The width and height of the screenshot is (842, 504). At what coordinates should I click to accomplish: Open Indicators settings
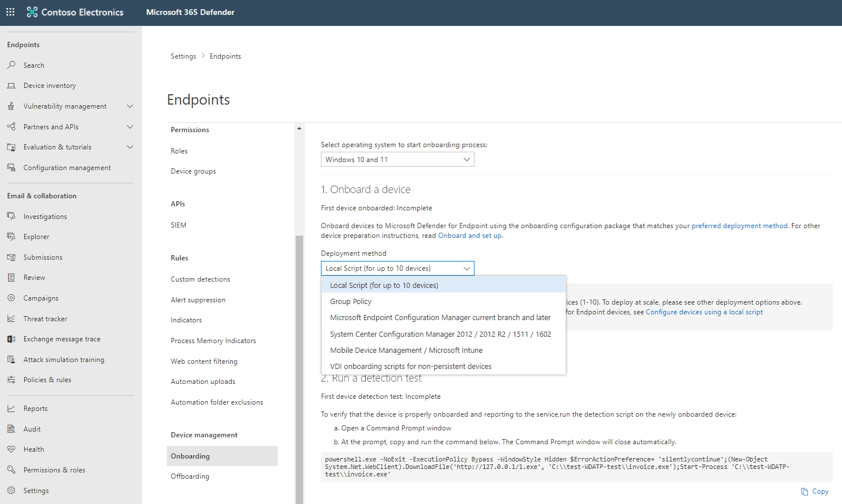(186, 320)
